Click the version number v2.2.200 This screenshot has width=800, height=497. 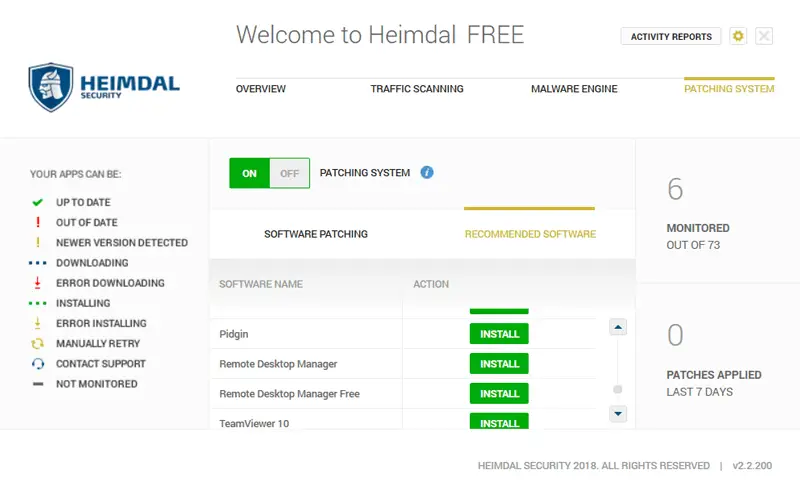pyautogui.click(x=752, y=465)
